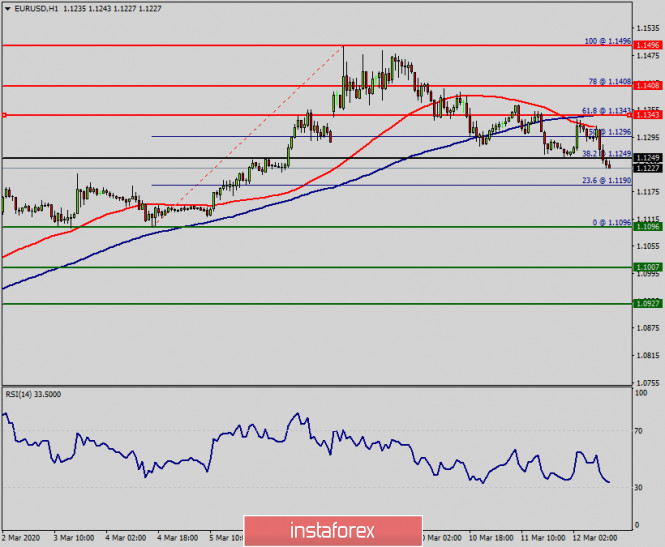Click the green 1.1096 price label
Image resolution: width=665 pixels, height=547 pixels.
(x=648, y=227)
